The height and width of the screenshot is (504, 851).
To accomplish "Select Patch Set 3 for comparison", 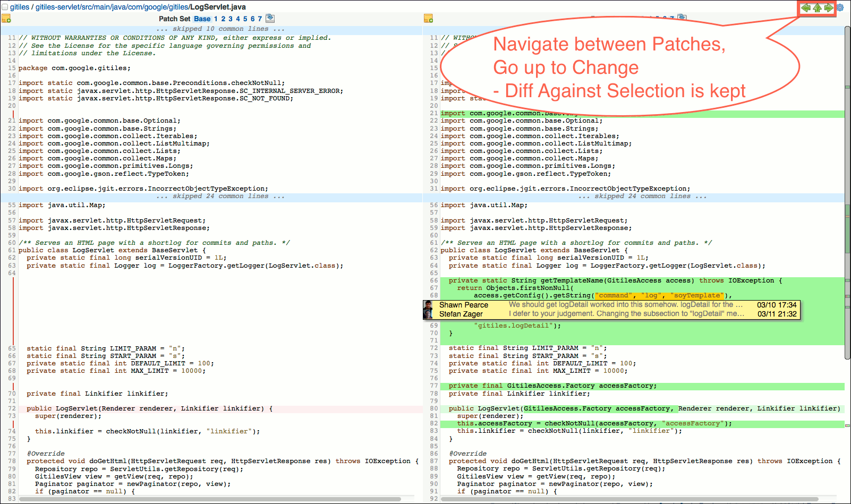I will 231,18.
